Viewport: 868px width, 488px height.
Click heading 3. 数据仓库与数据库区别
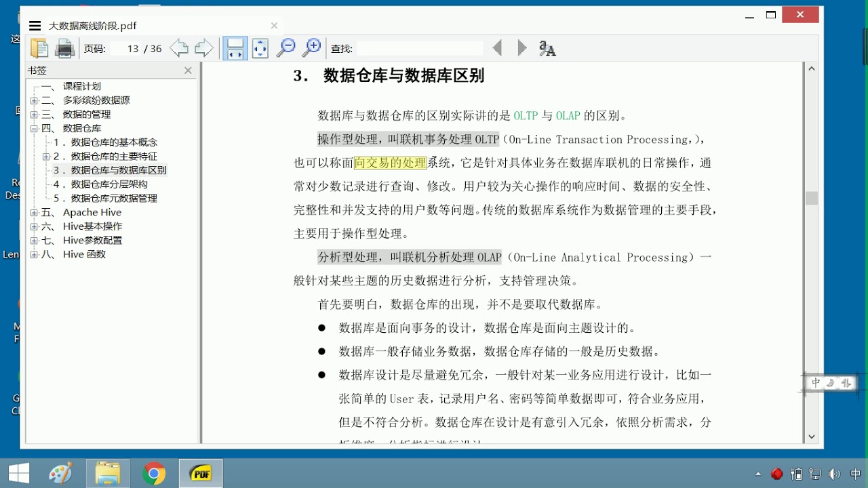[389, 76]
